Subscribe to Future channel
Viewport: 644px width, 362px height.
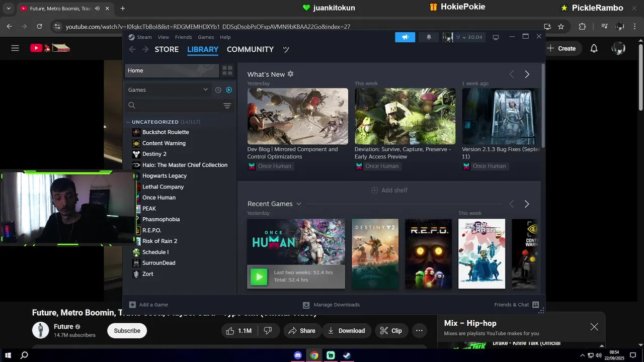pyautogui.click(x=127, y=331)
